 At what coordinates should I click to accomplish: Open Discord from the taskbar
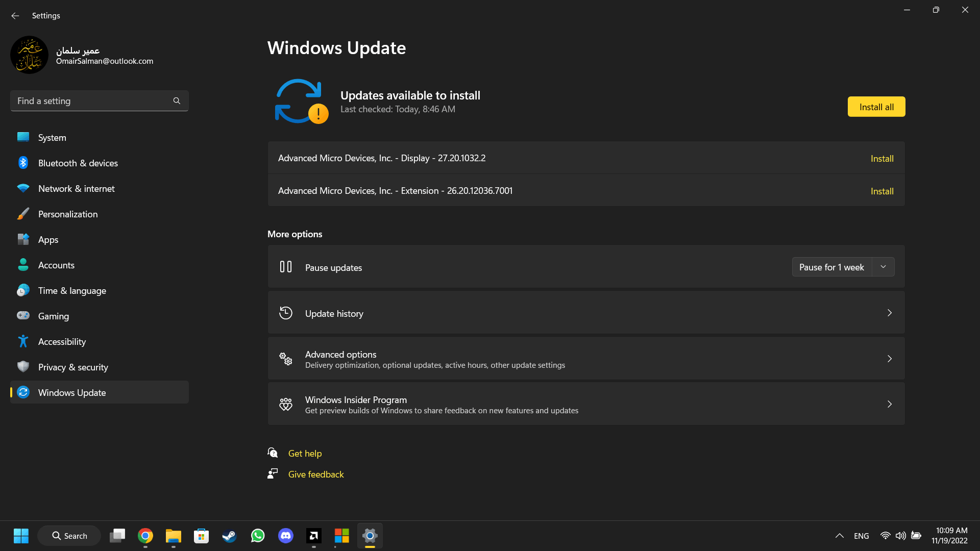(285, 536)
